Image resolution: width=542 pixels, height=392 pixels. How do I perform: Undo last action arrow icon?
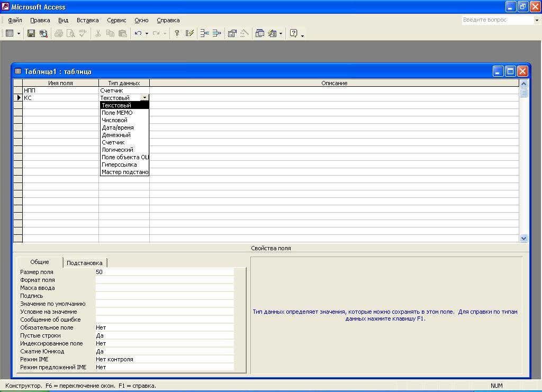pyautogui.click(x=138, y=33)
